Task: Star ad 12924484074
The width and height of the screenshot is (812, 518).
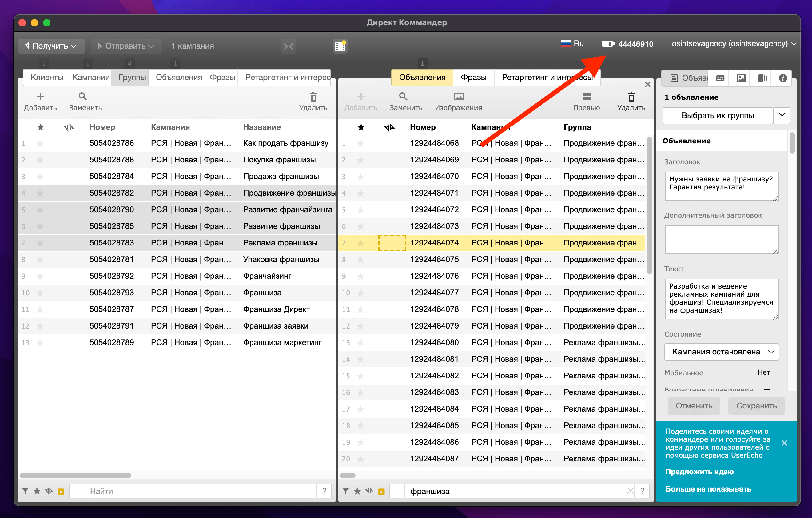Action: (360, 243)
